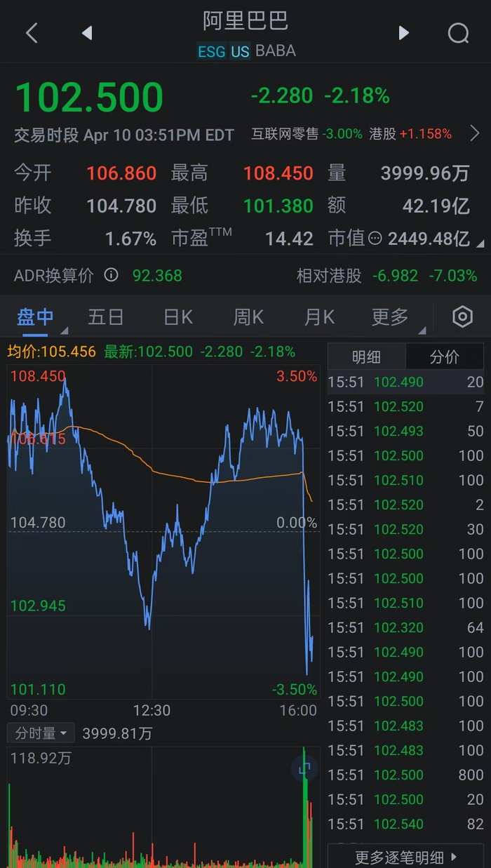The height and width of the screenshot is (868, 491).
Task: Tap the change percent -2.18% in header
Action: pos(356,96)
